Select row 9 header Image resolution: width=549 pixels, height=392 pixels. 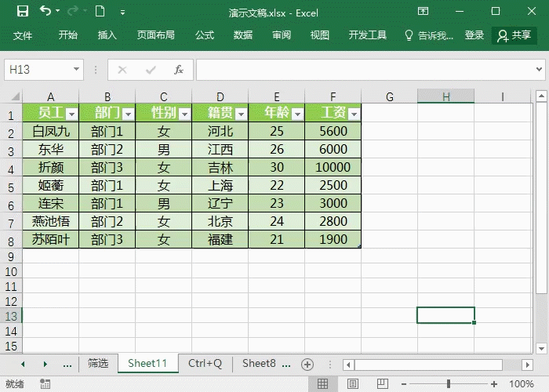[11, 256]
